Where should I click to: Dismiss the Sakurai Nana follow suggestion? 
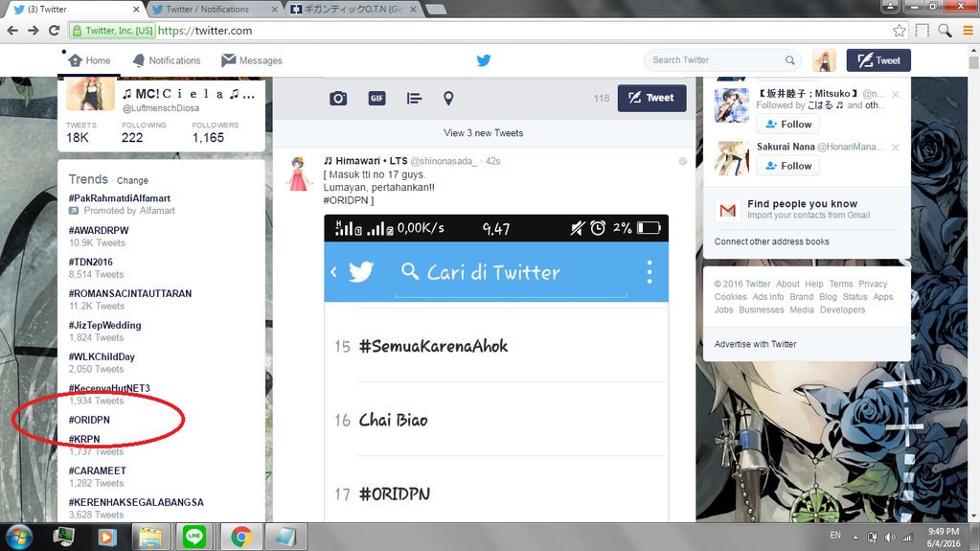[x=896, y=148]
